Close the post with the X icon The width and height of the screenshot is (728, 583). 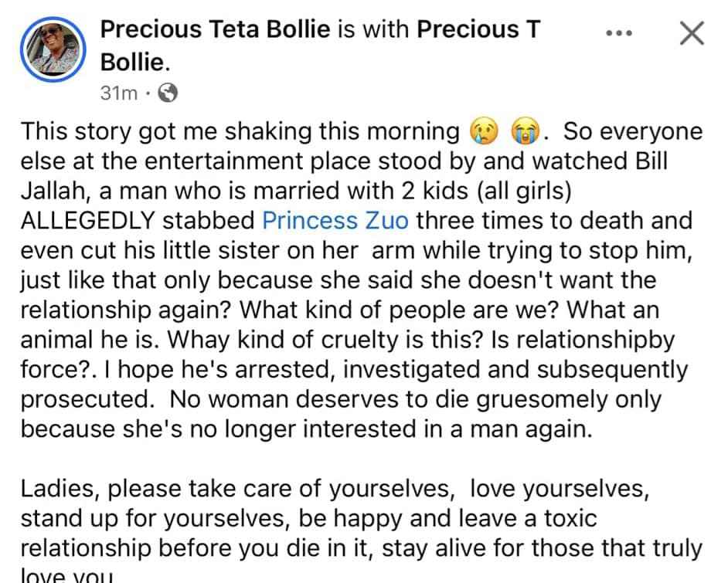[x=692, y=33]
